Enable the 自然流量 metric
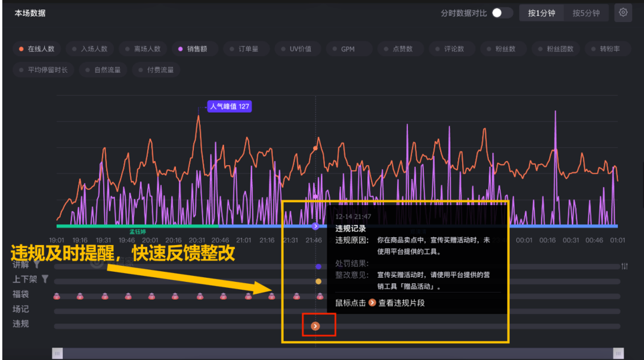This screenshot has width=644, height=360. tap(104, 70)
